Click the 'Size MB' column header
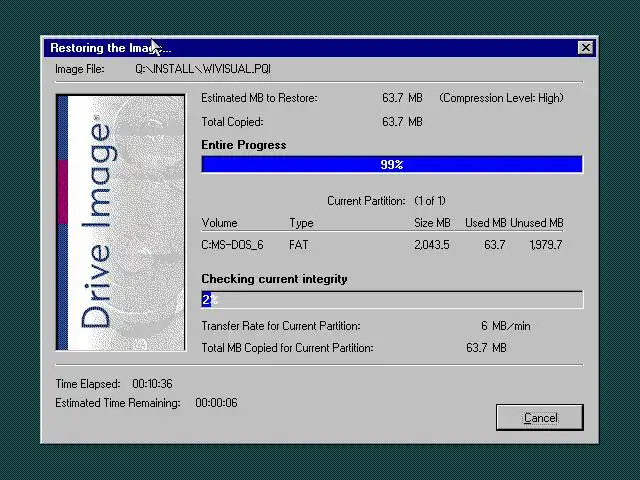 tap(432, 223)
